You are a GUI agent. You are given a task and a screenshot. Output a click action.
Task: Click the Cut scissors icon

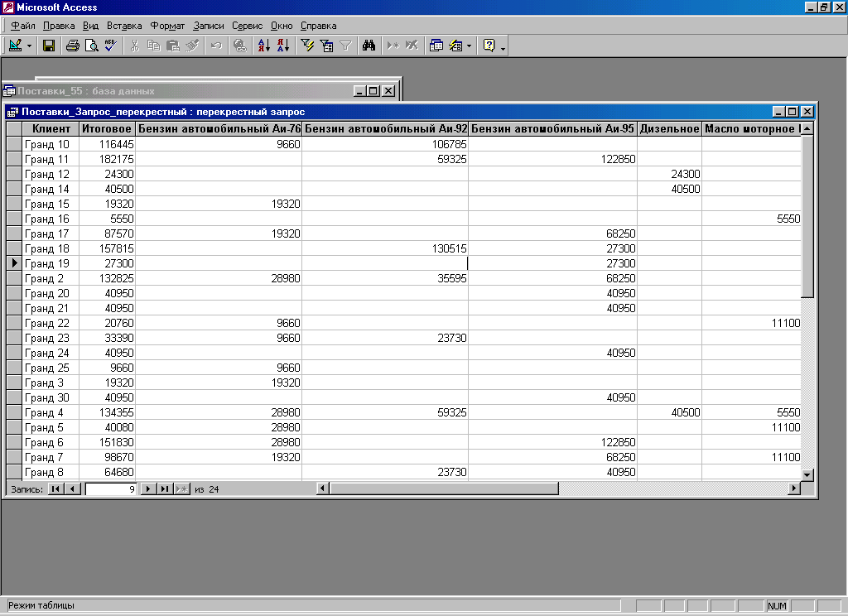pyautogui.click(x=135, y=46)
